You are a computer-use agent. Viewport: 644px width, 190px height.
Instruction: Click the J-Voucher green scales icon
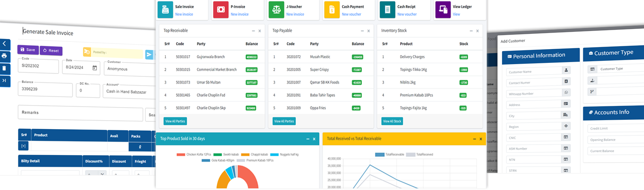coord(276,10)
